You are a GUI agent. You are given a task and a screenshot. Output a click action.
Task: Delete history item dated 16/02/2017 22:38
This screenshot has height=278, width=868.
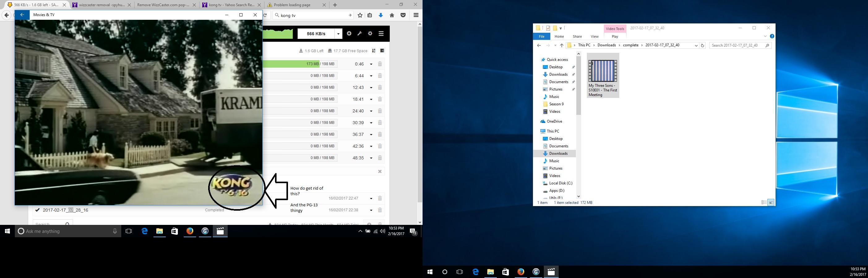pyautogui.click(x=380, y=210)
